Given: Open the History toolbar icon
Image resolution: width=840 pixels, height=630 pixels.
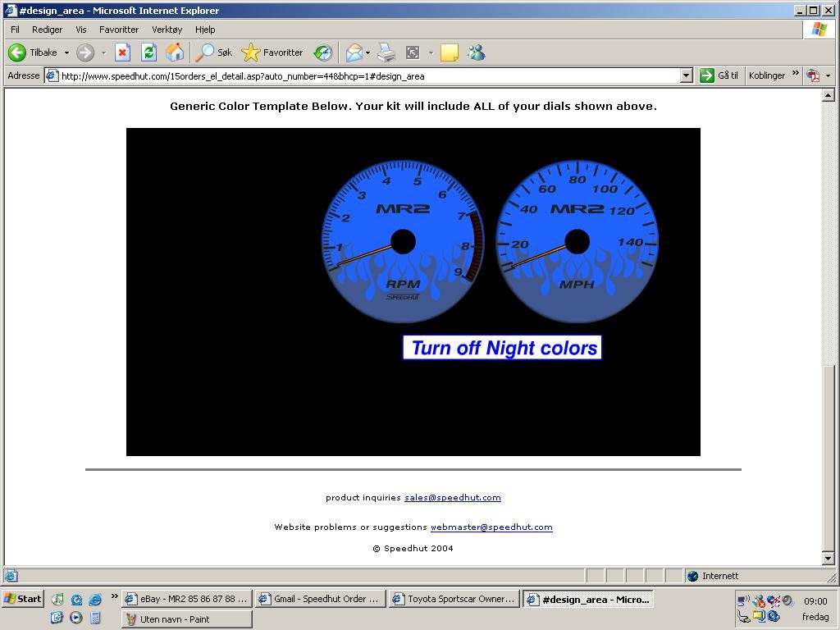Looking at the screenshot, I should click(x=323, y=52).
